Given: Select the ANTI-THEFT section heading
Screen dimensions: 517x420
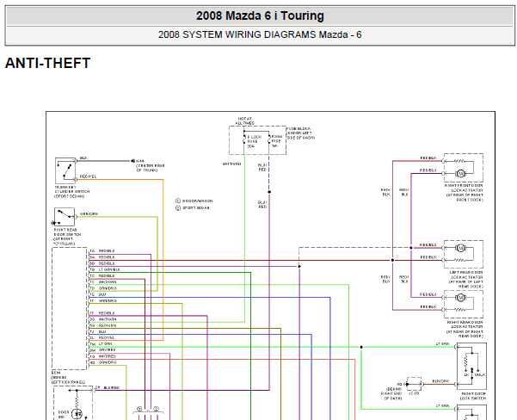Looking at the screenshot, I should (48, 63).
